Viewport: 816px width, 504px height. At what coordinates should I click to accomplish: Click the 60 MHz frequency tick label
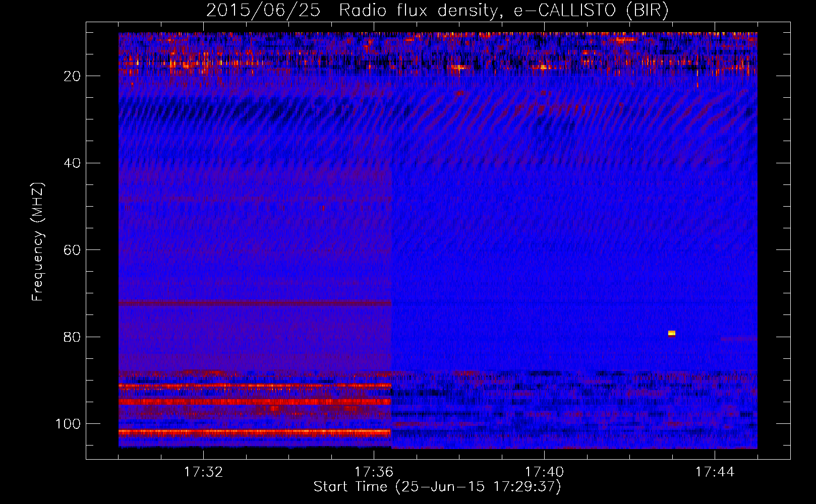[72, 250]
